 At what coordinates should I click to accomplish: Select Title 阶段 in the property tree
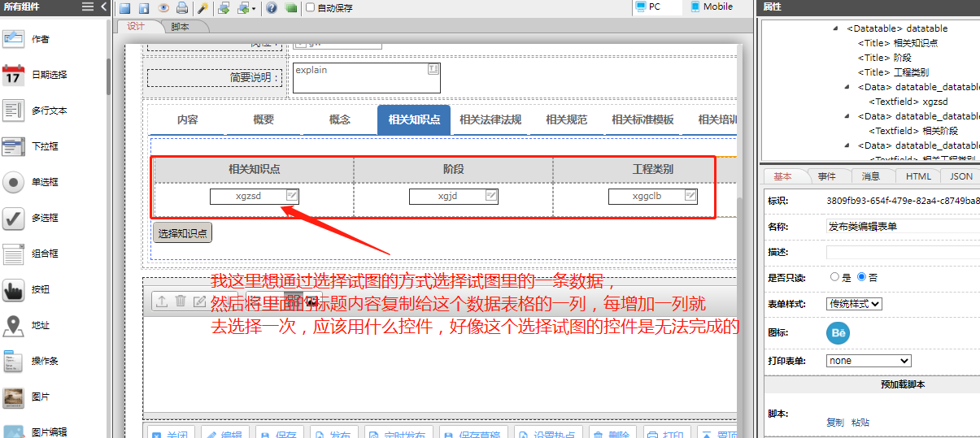885,58
